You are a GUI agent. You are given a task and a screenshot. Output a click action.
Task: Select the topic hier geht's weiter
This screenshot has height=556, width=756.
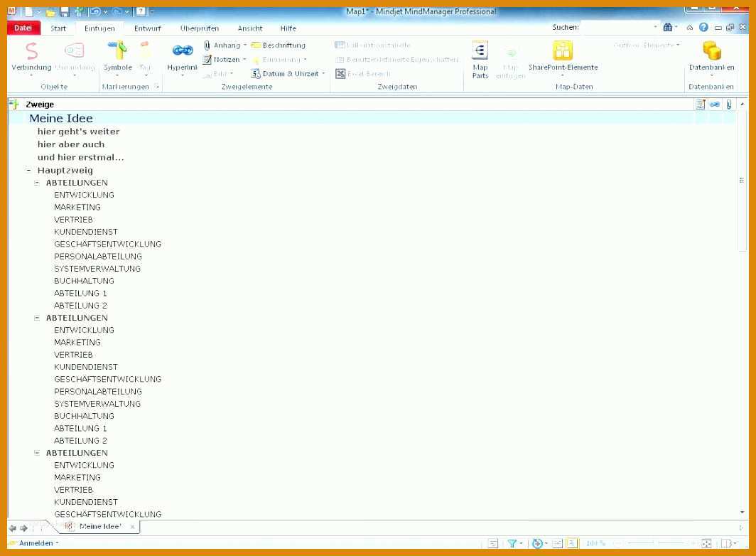click(79, 132)
